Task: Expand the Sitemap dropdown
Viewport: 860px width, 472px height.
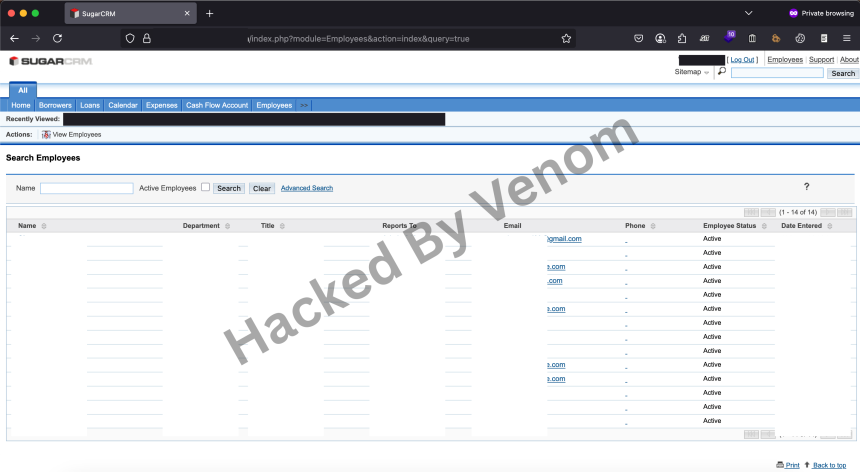Action: [692, 72]
